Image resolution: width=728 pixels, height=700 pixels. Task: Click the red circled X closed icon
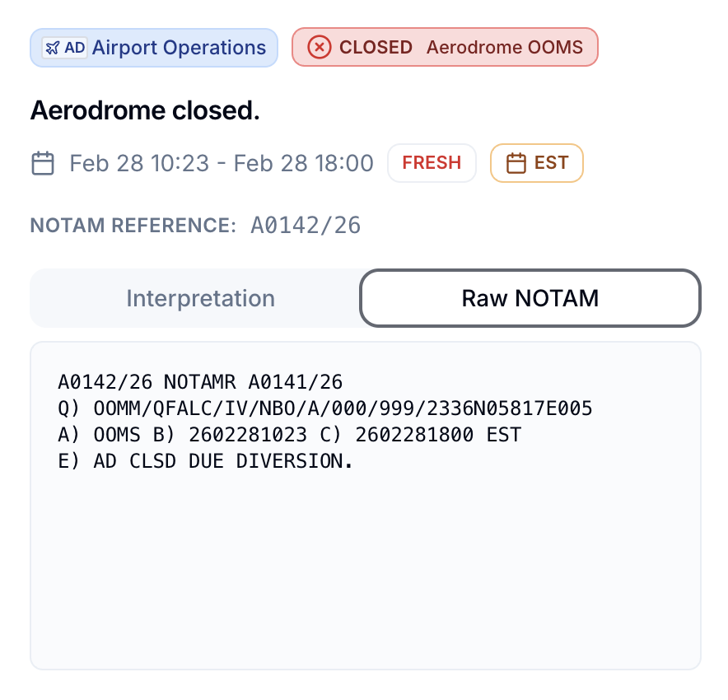pos(319,48)
